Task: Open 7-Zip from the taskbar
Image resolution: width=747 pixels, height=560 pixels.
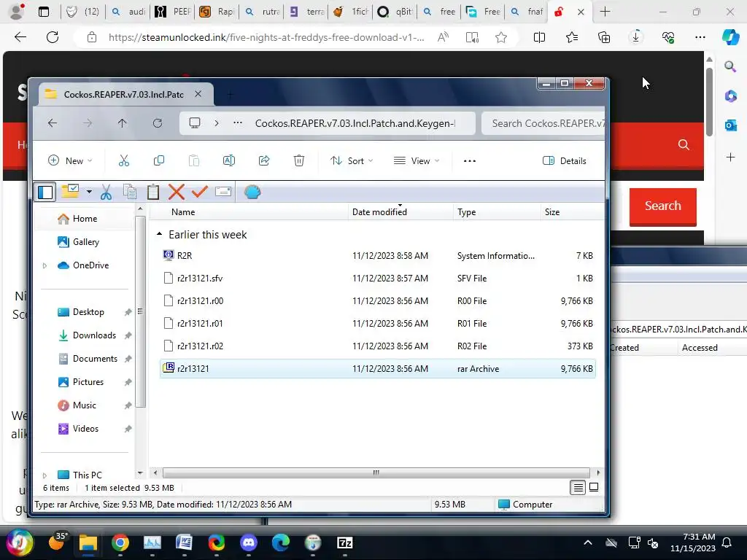Action: pyautogui.click(x=344, y=542)
